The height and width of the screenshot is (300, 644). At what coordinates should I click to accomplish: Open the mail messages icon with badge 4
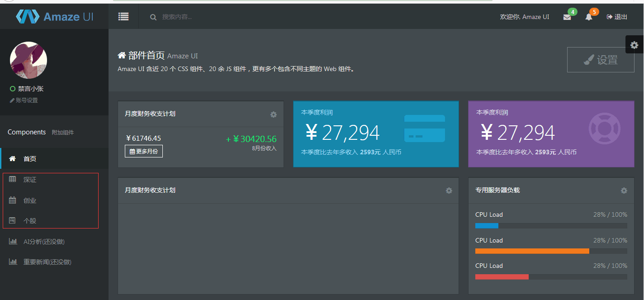tap(567, 17)
